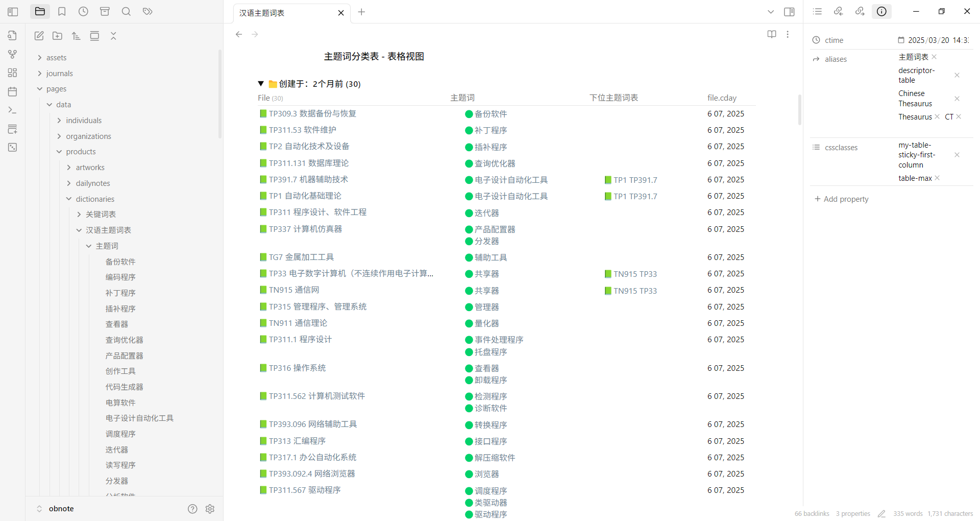
Task: Switch to reading view book icon
Action: (772, 34)
